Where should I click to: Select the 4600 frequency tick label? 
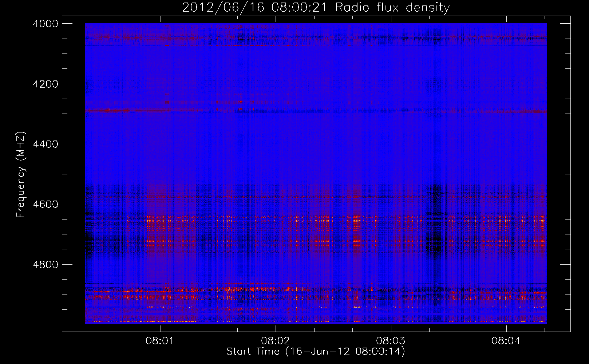[x=46, y=204]
